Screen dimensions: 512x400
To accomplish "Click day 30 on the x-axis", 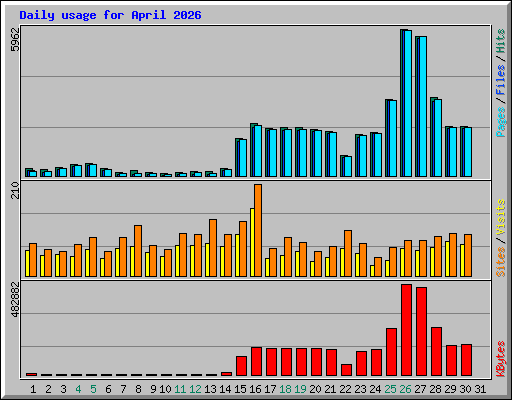I will (x=465, y=389).
